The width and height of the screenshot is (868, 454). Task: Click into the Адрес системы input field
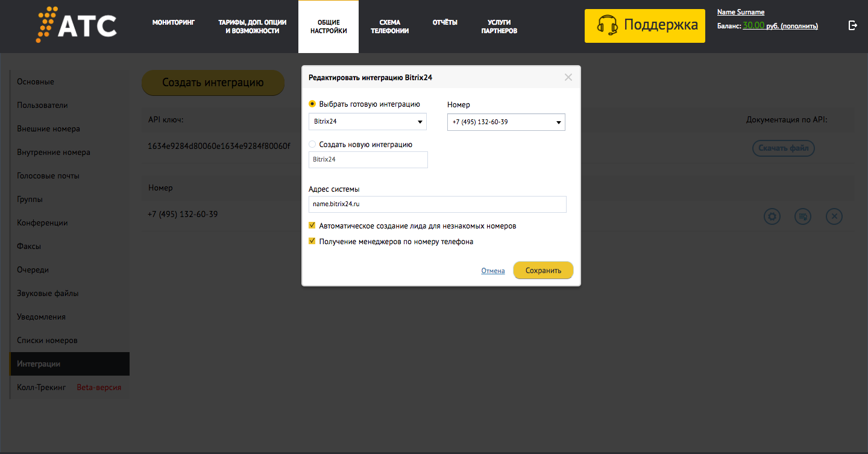point(438,204)
